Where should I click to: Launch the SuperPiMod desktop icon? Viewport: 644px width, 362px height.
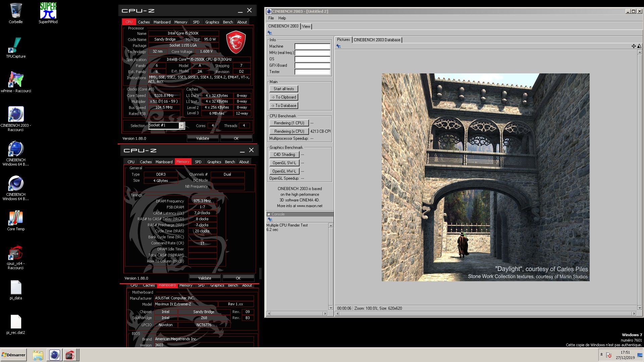[48, 13]
